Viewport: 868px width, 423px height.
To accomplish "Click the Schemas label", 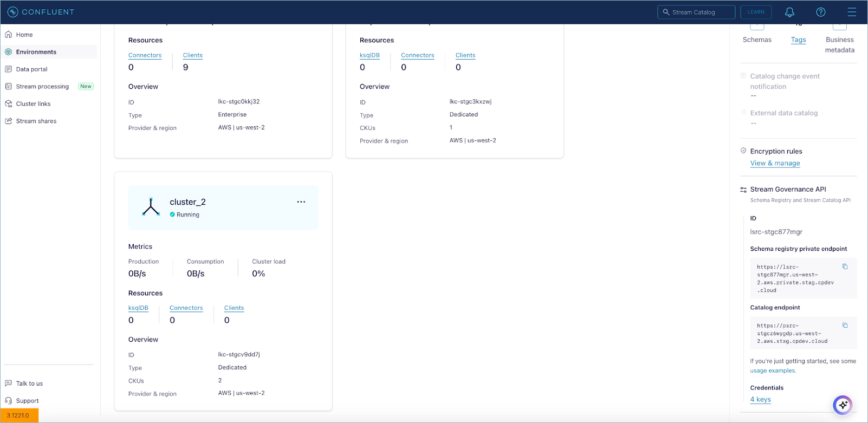I will (x=757, y=40).
